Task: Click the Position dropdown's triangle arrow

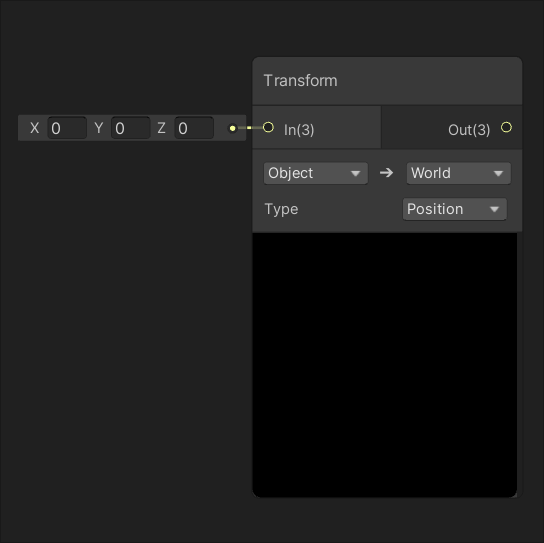Action: 494,209
